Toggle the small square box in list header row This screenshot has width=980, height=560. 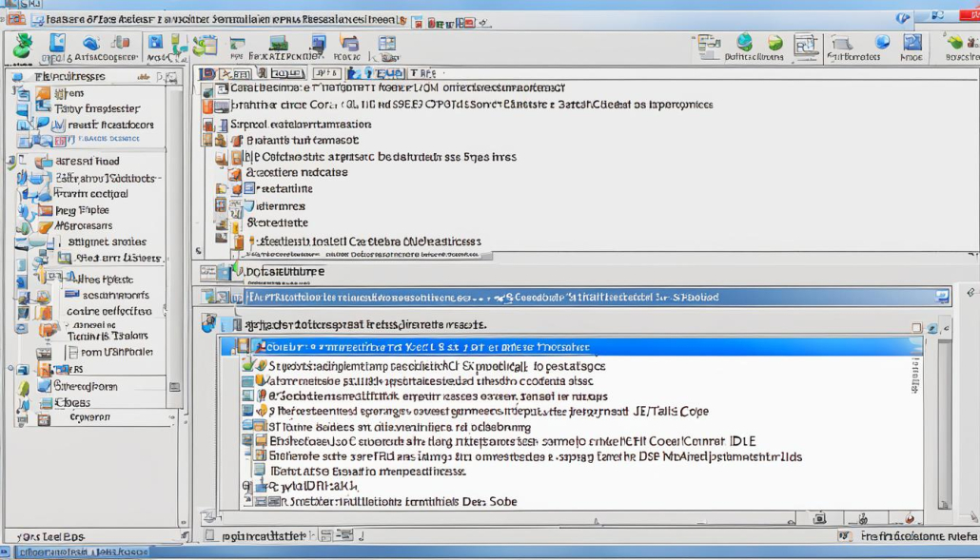click(x=916, y=328)
